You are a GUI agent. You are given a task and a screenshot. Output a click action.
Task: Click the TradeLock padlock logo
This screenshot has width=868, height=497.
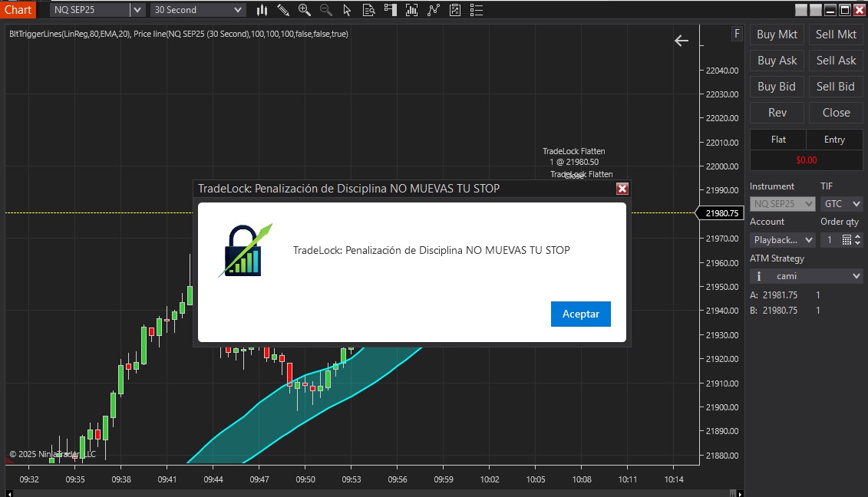coord(246,251)
